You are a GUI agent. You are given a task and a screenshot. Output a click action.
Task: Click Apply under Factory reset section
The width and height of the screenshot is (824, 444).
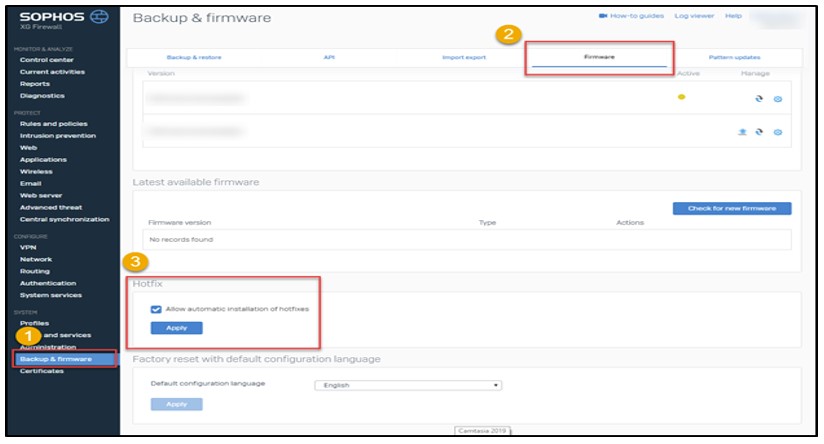(x=177, y=404)
